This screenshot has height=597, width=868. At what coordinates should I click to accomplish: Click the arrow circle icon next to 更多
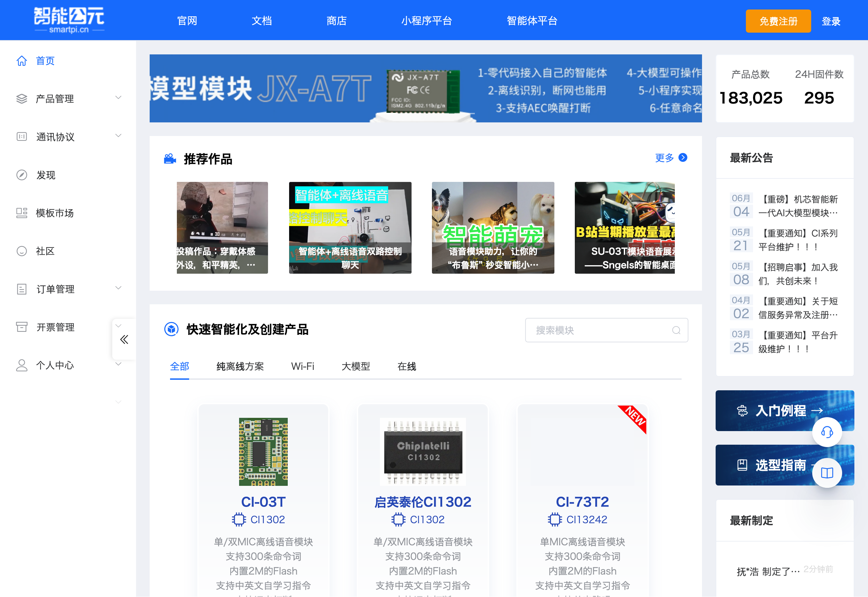click(x=683, y=157)
